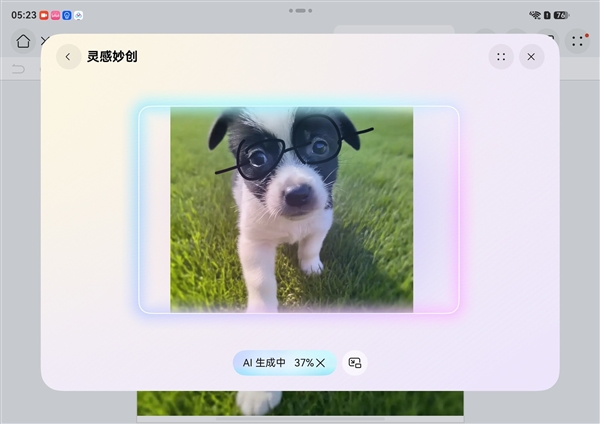Click the picture-in-picture icon beside progress
The height and width of the screenshot is (424, 600).
[354, 363]
